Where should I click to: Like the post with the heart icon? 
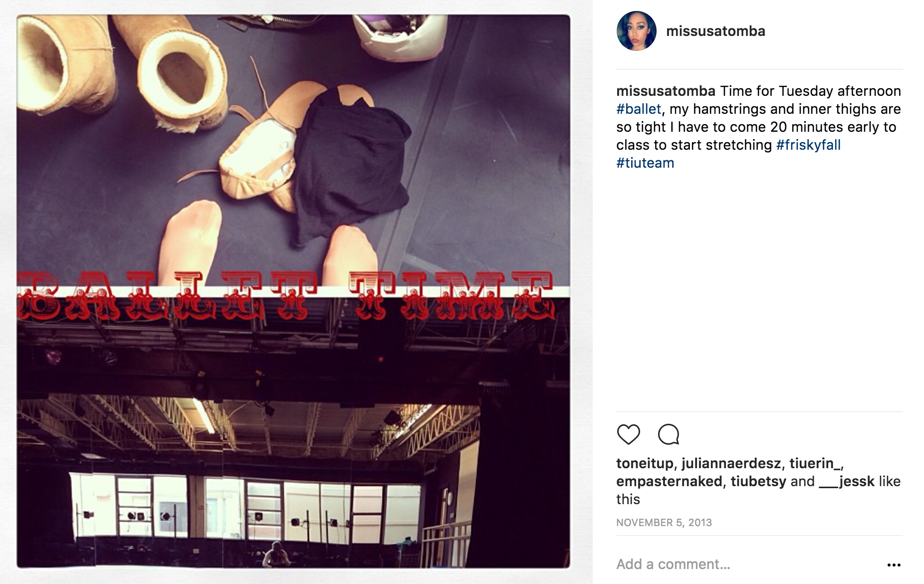[x=628, y=434]
